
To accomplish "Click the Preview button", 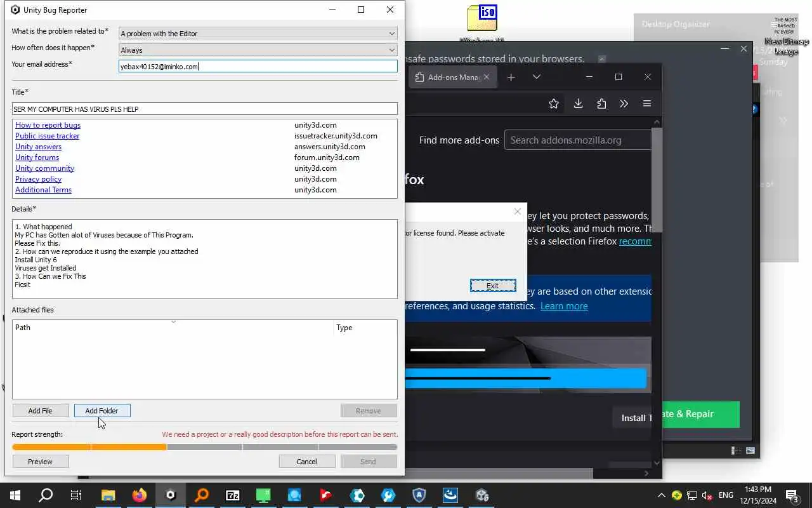I will click(x=40, y=462).
